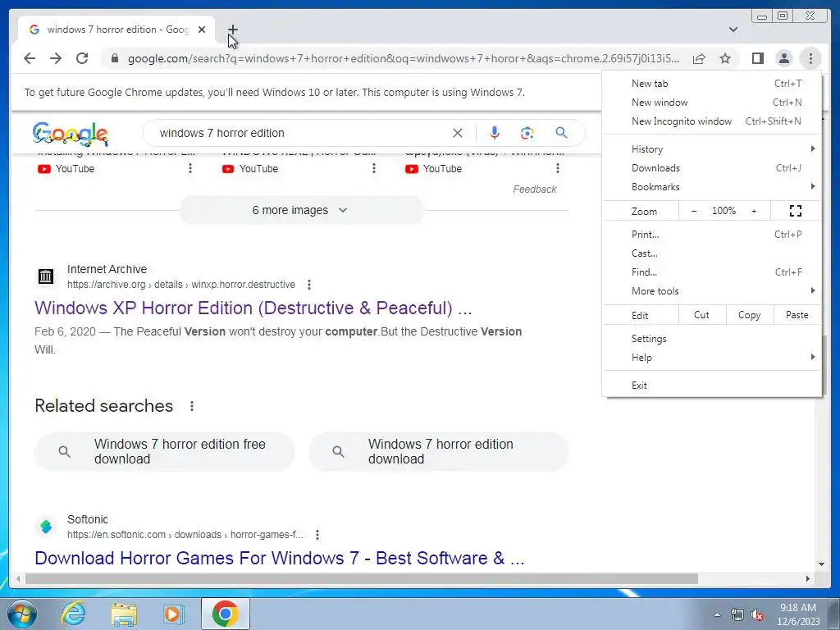Enter fullscreen via Zoom row icon
The image size is (840, 630).
pos(796,211)
